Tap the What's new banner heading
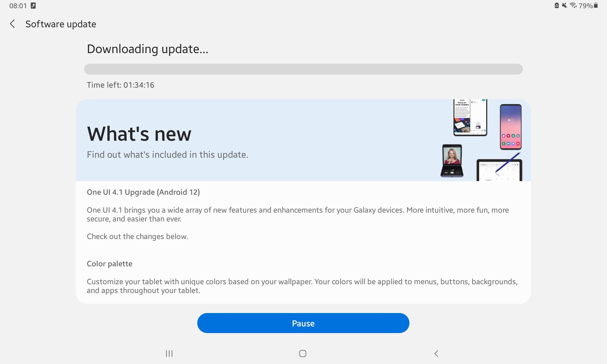Image resolution: width=607 pixels, height=364 pixels. (139, 134)
